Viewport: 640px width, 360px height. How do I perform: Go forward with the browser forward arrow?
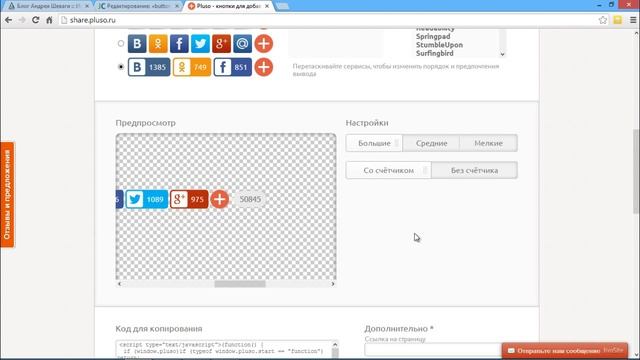click(x=22, y=20)
